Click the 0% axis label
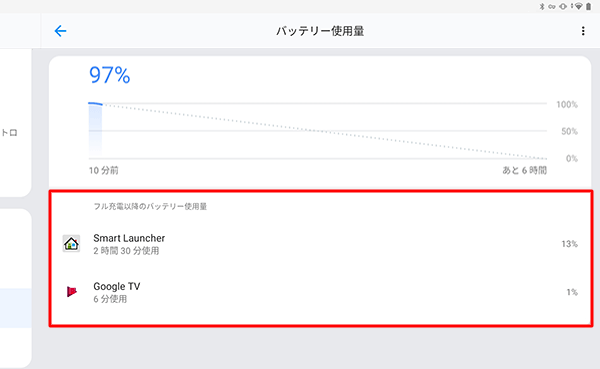Image resolution: width=600 pixels, height=369 pixels. tap(572, 158)
